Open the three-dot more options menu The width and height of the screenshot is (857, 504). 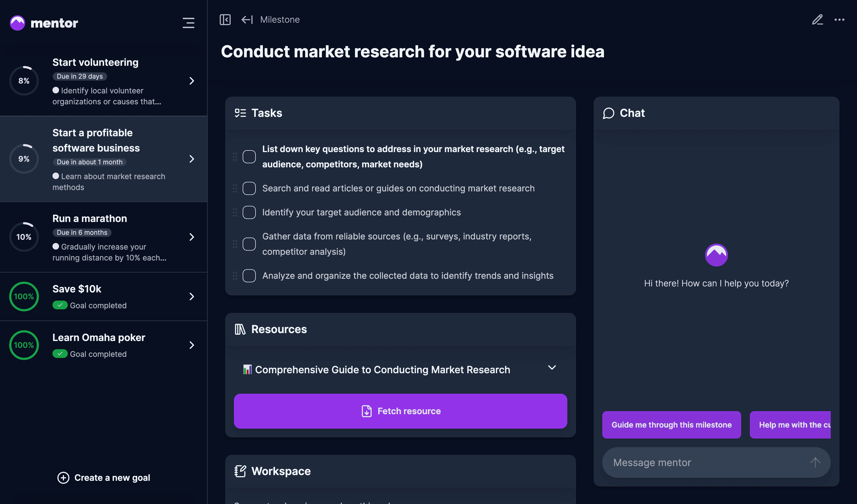[839, 20]
